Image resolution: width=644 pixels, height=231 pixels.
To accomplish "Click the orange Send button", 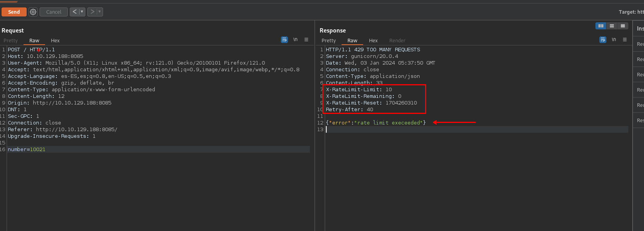I will [x=14, y=12].
